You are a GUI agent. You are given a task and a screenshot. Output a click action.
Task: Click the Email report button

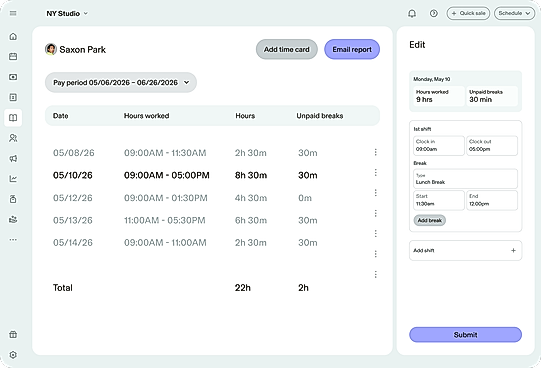coord(352,49)
